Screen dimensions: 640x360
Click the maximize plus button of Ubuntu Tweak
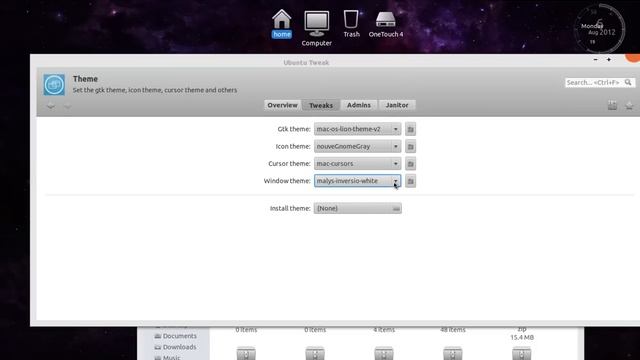tap(609, 60)
